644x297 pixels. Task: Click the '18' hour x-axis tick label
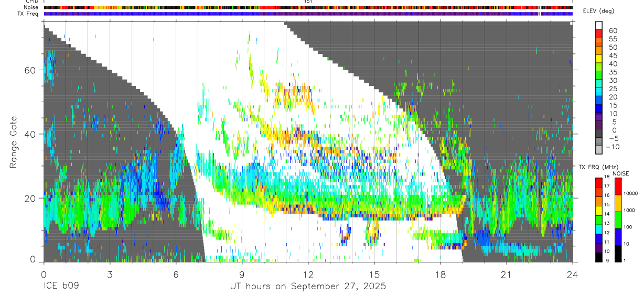(441, 274)
